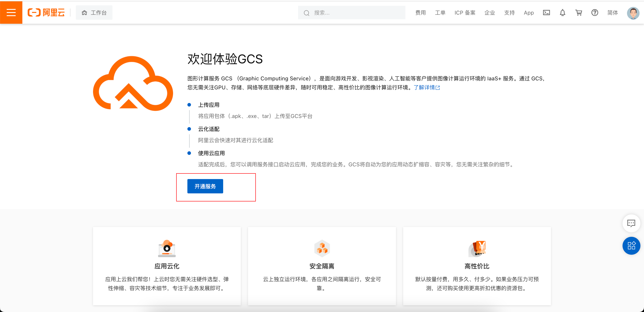The image size is (644, 312).
Task: Expand the 企业 menu
Action: pyautogui.click(x=489, y=13)
